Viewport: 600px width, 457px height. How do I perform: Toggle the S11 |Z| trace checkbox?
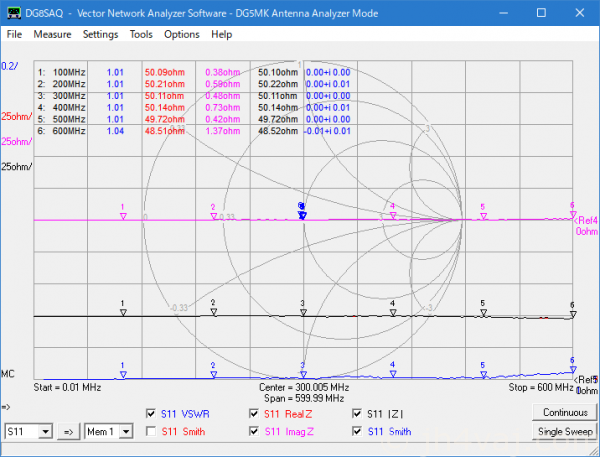click(358, 412)
